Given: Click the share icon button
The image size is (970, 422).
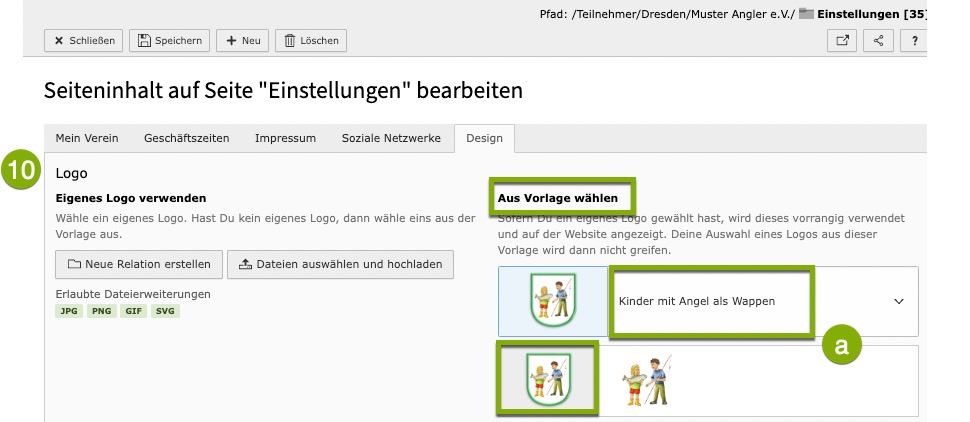Looking at the screenshot, I should [878, 41].
